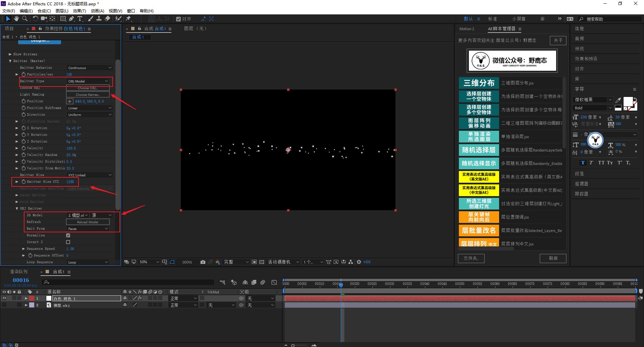Take snapshot with camera icon
Screen dimensions: 644x347
pos(203,262)
